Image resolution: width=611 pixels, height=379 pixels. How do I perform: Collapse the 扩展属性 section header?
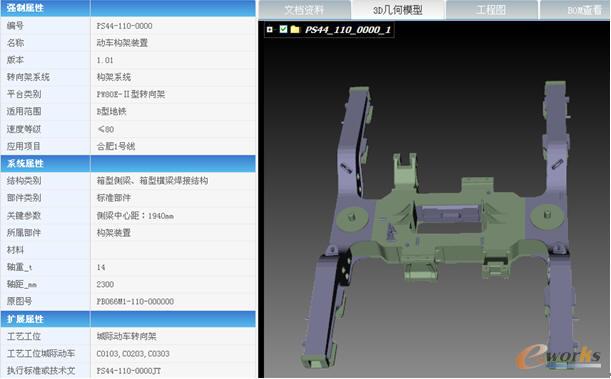coord(128,319)
